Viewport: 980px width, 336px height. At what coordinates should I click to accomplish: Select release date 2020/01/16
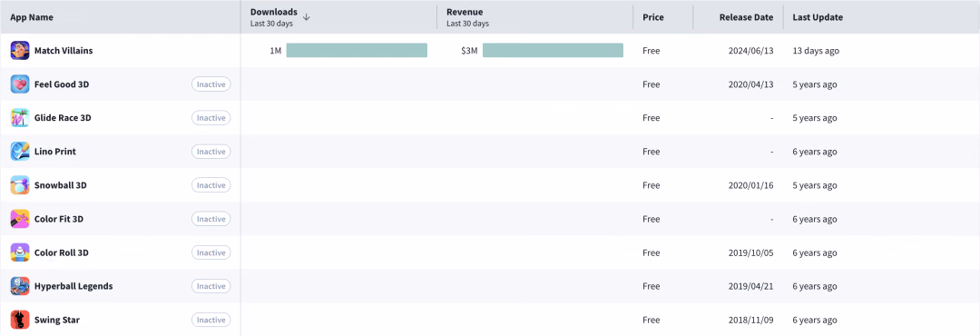click(x=750, y=185)
